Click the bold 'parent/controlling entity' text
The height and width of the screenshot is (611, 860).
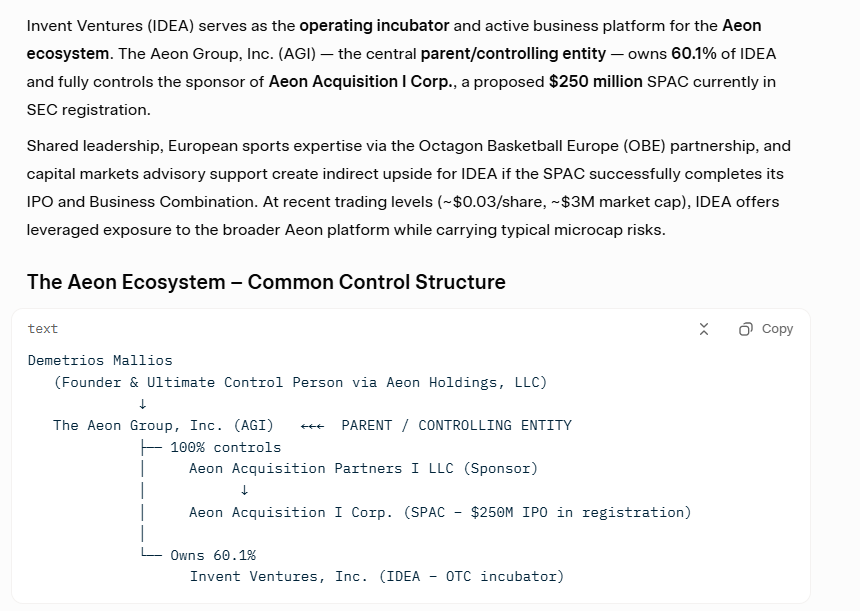pos(513,54)
